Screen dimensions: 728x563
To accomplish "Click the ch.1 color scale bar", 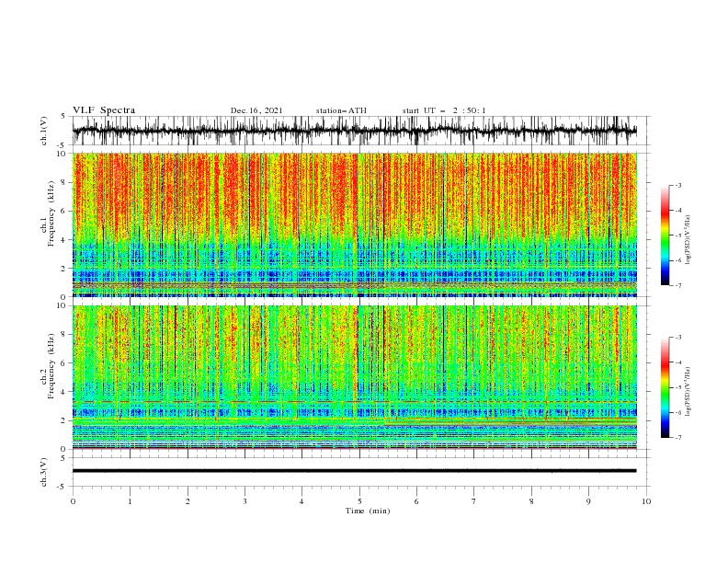I will point(665,236).
